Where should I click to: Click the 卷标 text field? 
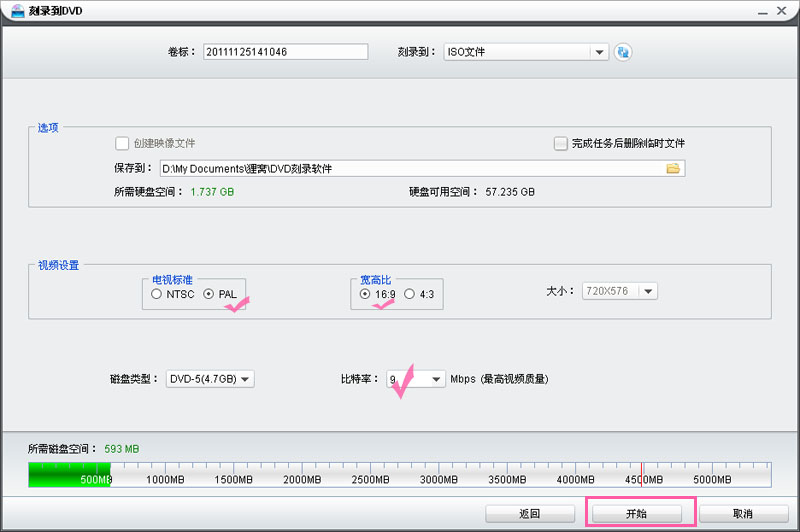point(285,52)
